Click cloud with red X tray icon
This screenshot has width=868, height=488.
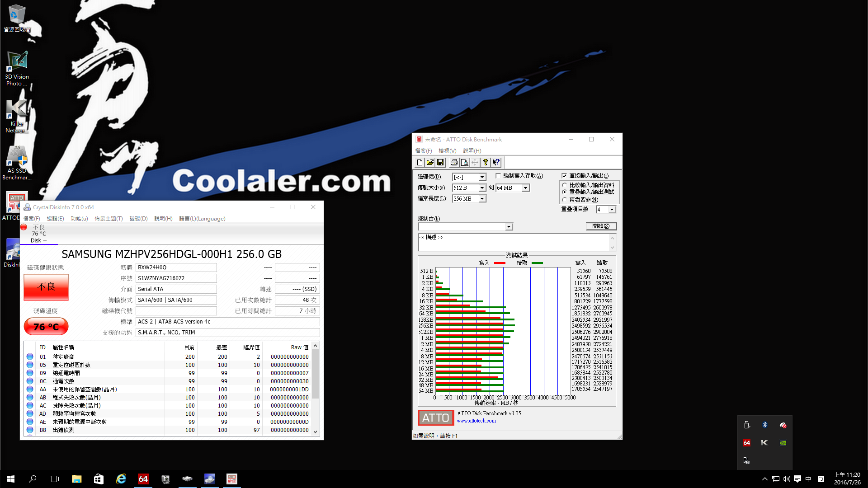click(x=783, y=425)
